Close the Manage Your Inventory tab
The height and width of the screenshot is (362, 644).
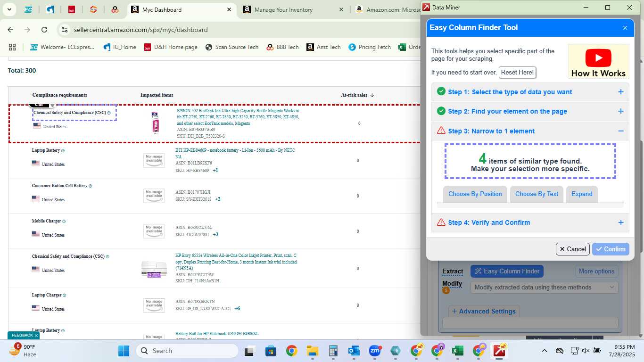click(x=341, y=9)
